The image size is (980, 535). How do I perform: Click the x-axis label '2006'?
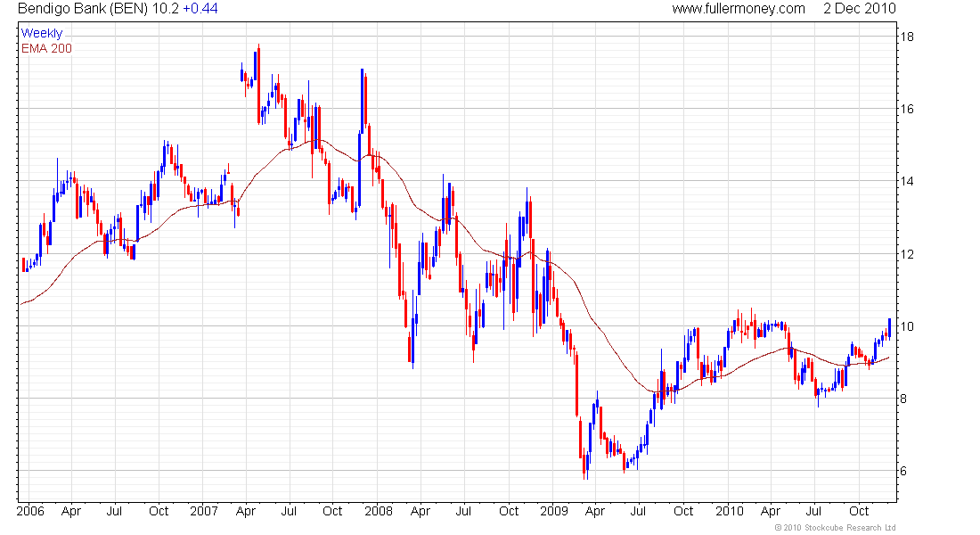[x=30, y=511]
